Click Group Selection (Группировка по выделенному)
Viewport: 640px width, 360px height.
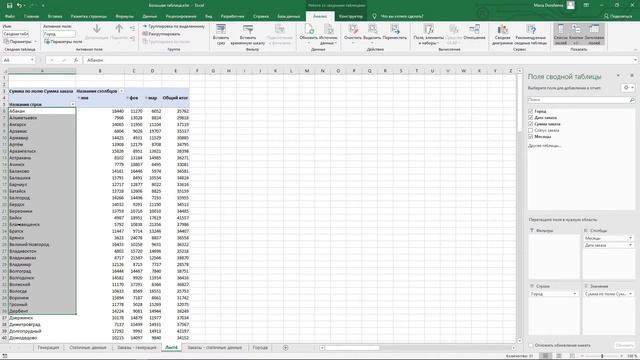174,27
